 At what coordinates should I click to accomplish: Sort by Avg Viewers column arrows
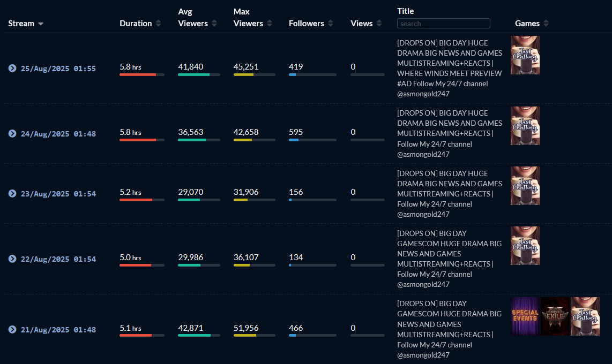[x=214, y=24]
